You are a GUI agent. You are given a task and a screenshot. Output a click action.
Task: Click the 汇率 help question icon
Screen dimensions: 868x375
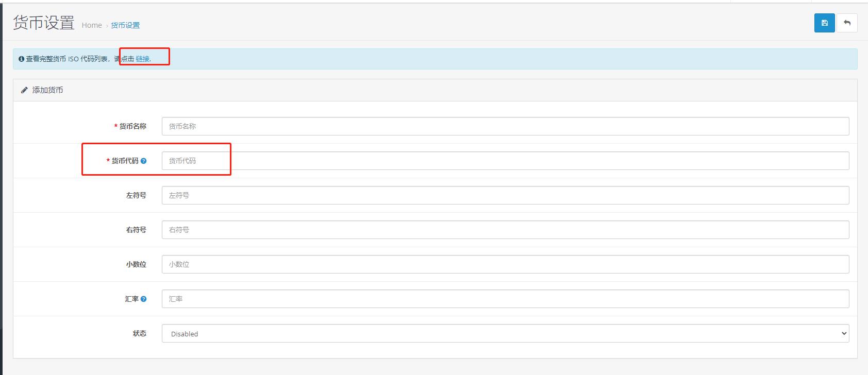click(x=144, y=299)
